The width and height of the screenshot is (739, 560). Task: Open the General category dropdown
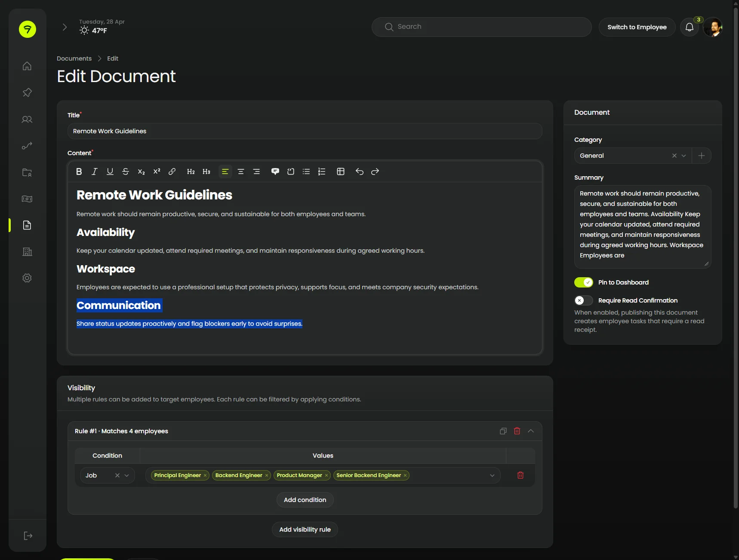[x=684, y=156]
